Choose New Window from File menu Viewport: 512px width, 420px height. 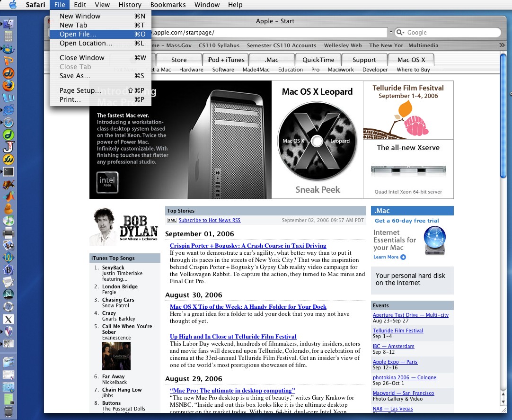(101, 16)
